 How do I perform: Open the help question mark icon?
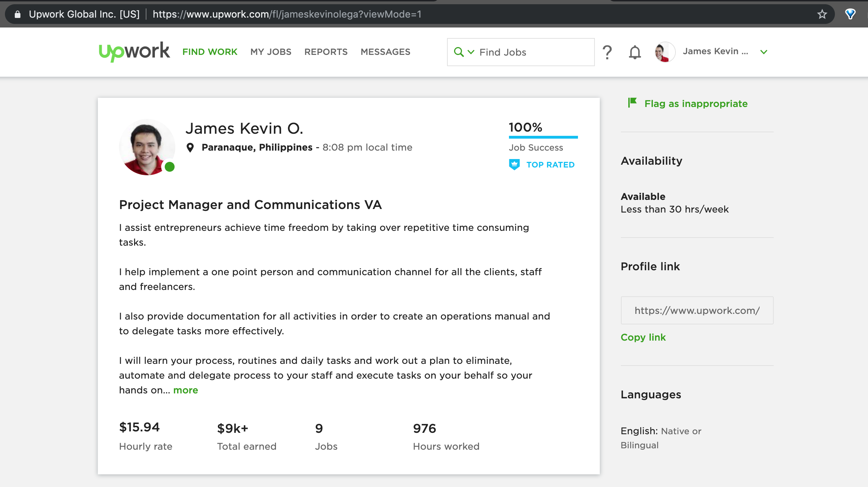[607, 52]
